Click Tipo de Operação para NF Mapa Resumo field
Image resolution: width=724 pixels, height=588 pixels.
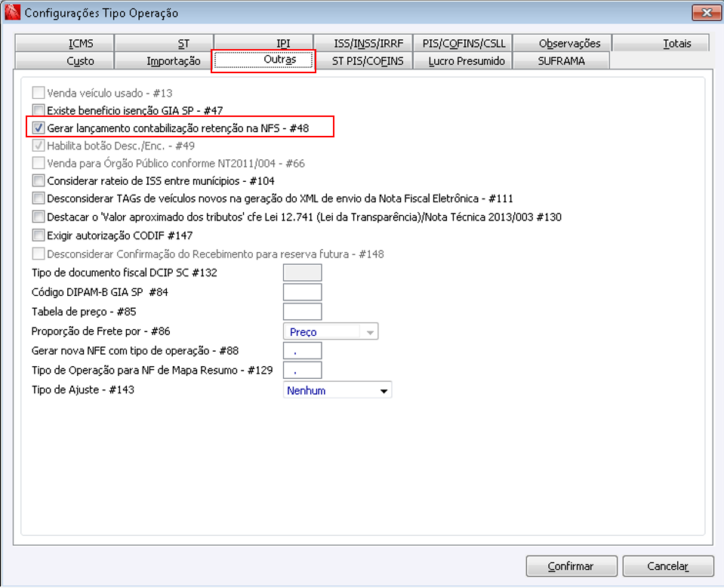pyautogui.click(x=303, y=370)
